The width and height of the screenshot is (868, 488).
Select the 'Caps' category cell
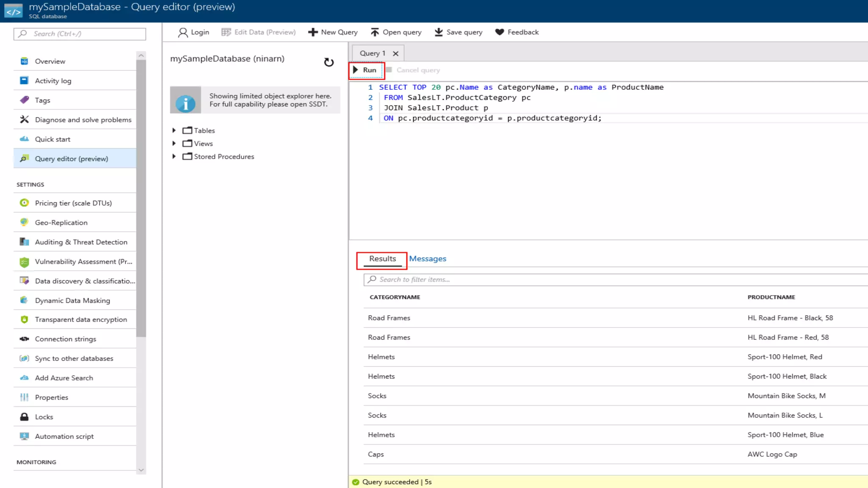click(x=376, y=454)
